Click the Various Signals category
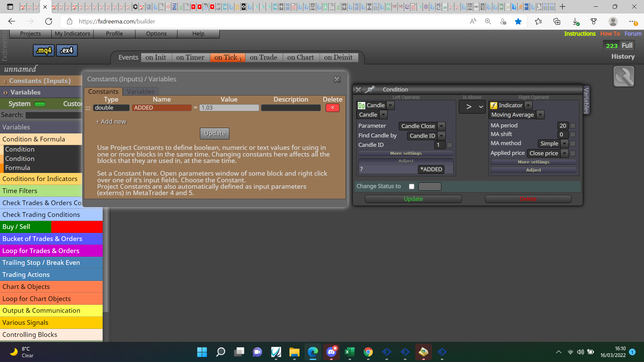644x362 pixels. 51,323
